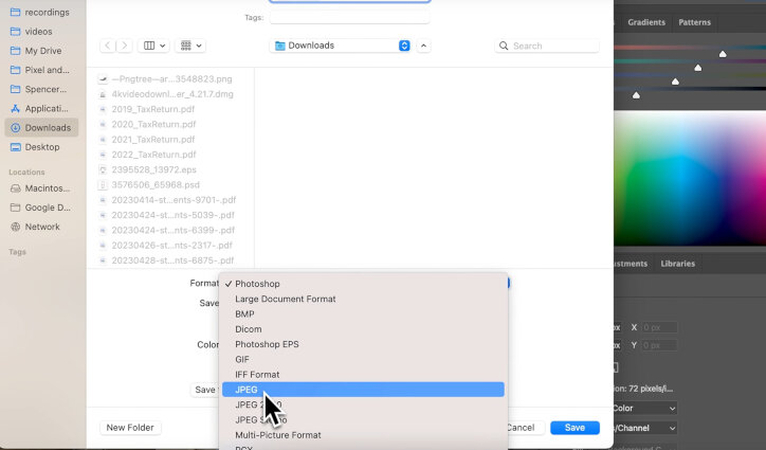Click the New Folder button
Viewport: 766px width, 450px height.
(130, 428)
